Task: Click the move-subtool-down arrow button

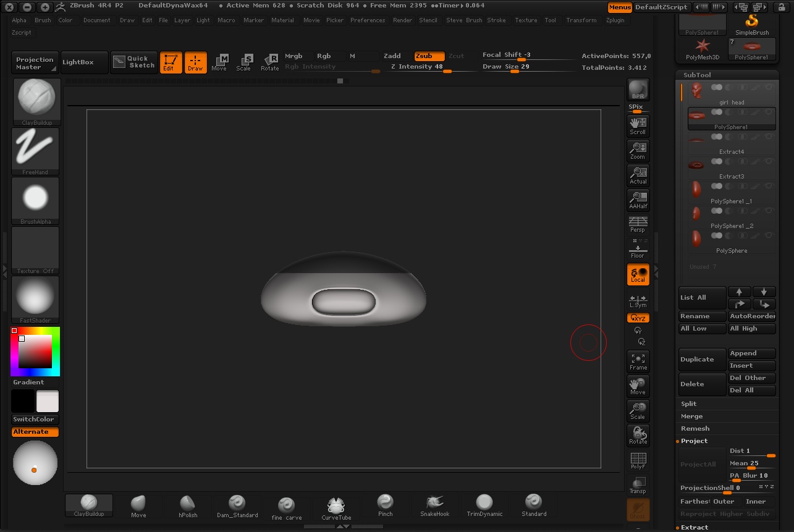Action: click(x=764, y=292)
